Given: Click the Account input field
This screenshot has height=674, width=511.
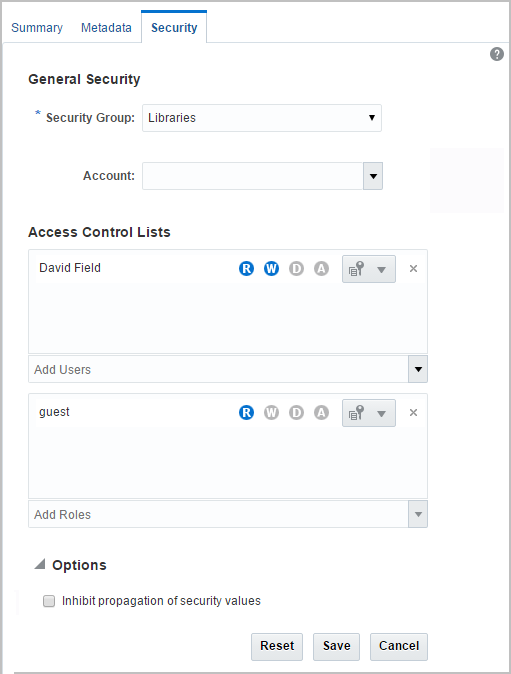Looking at the screenshot, I should tap(253, 176).
